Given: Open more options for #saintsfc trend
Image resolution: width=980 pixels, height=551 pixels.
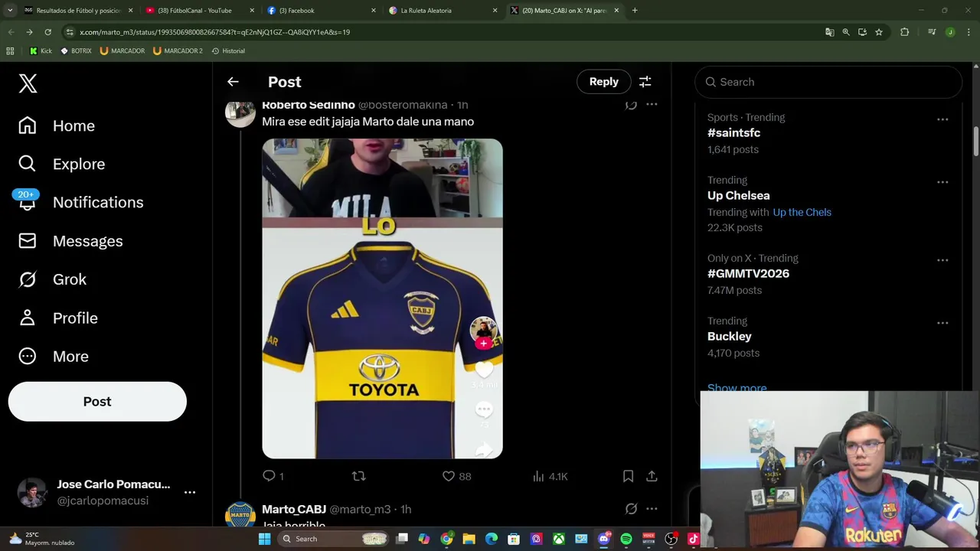Looking at the screenshot, I should (942, 119).
